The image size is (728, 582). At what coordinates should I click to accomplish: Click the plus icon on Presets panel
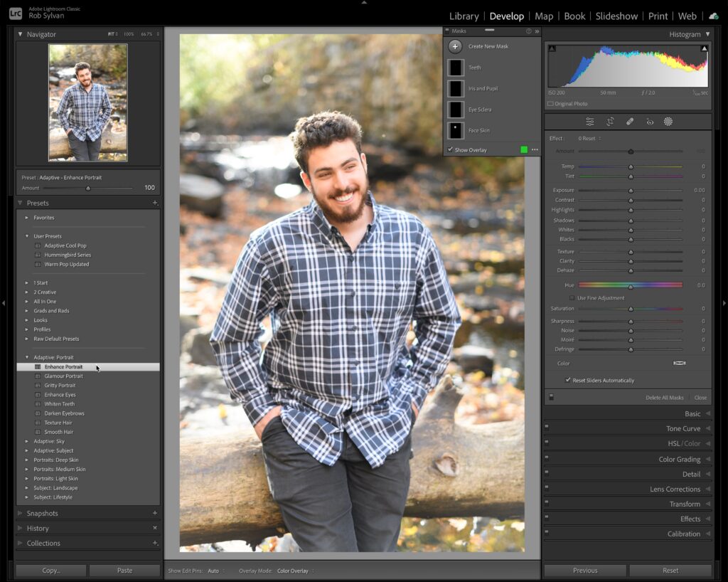pos(155,203)
